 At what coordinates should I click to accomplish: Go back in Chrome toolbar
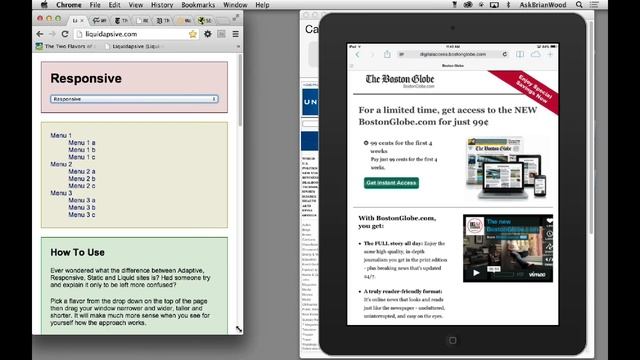pos(40,34)
